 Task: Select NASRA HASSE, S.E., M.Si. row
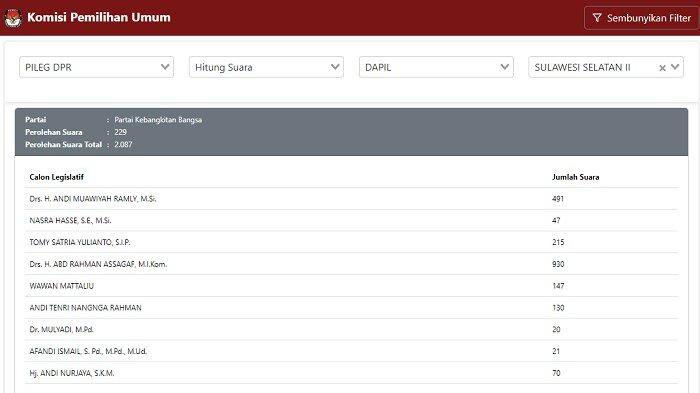[x=352, y=220]
